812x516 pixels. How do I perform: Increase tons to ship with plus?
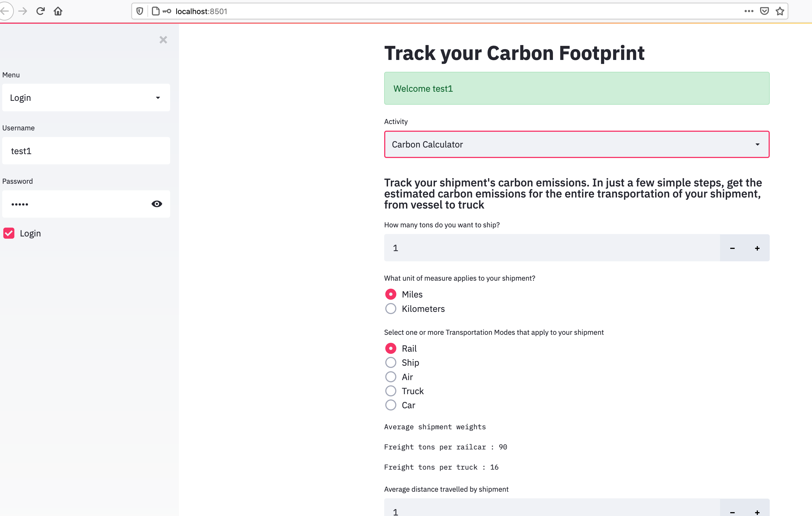point(757,248)
